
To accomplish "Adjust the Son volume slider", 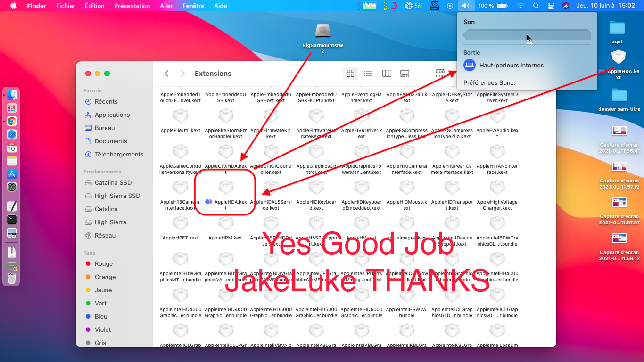I will click(527, 35).
